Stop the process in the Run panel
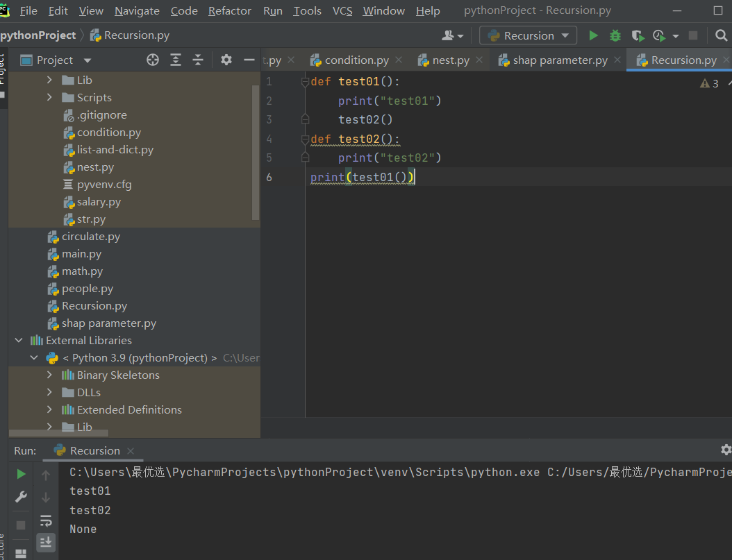This screenshot has height=560, width=732. tap(21, 525)
